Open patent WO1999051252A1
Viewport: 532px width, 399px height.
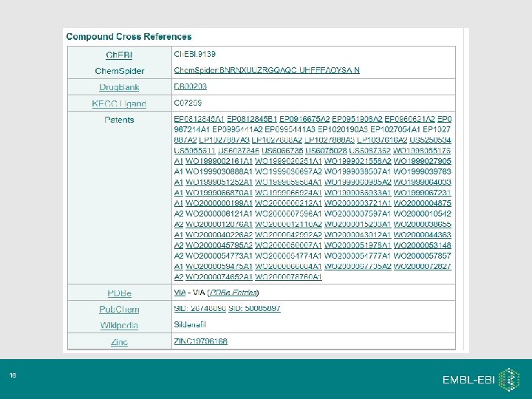219,183
